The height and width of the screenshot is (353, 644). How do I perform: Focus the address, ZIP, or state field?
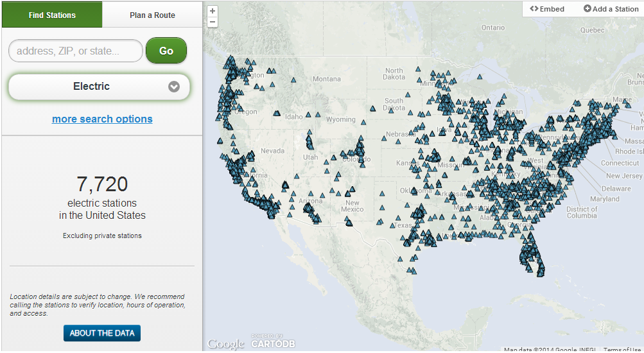pyautogui.click(x=76, y=51)
